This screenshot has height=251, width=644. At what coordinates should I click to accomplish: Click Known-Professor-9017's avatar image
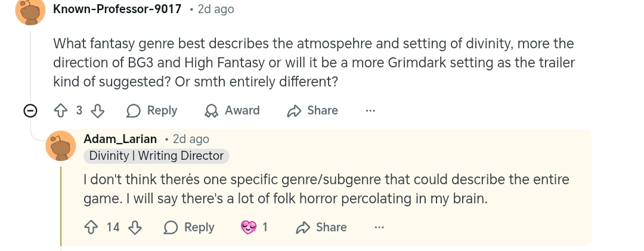tap(30, 11)
